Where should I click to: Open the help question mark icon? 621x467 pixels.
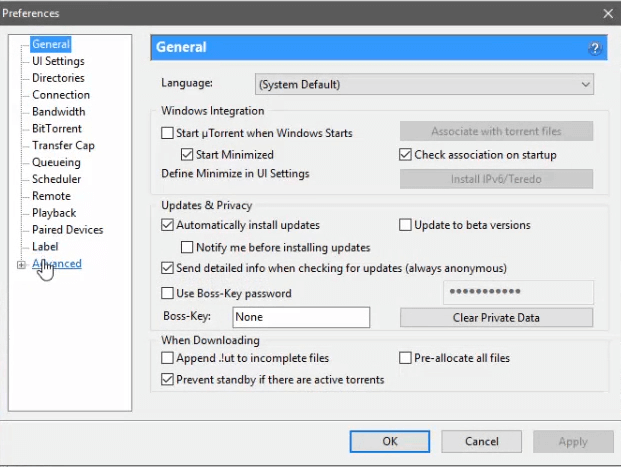(x=594, y=48)
